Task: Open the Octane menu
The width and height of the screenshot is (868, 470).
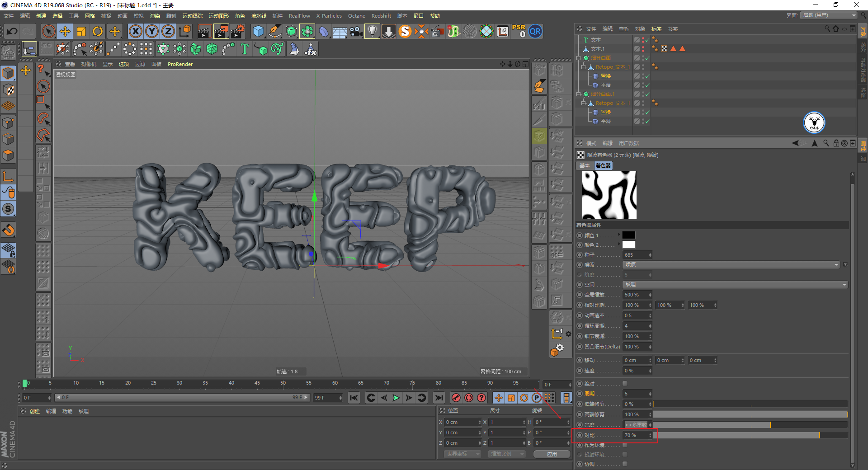Action: pos(357,16)
